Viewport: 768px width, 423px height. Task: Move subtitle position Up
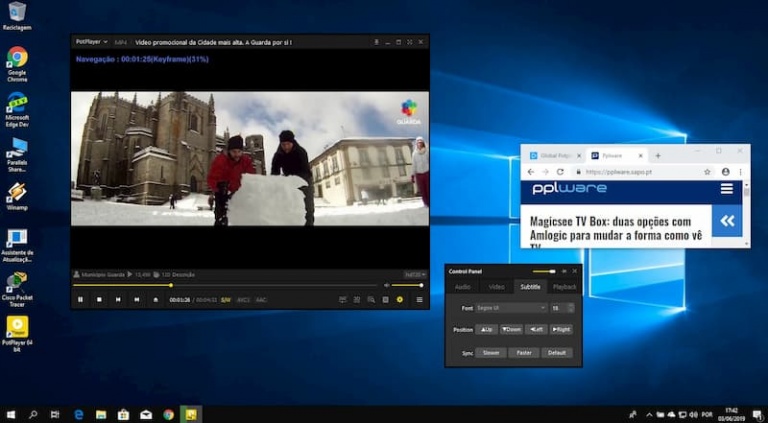486,329
